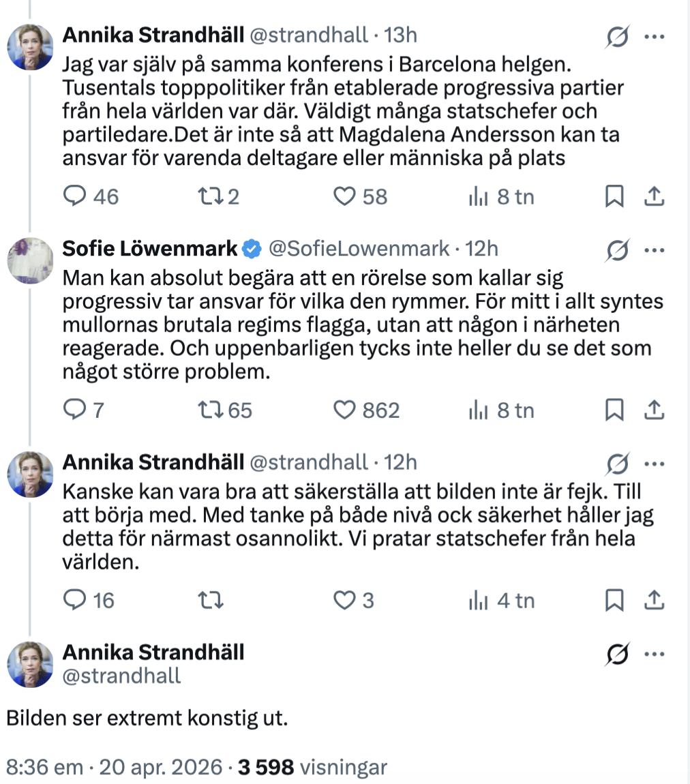The width and height of the screenshot is (690, 784).
Task: Bookmark the first Annika Strandhäll tweet
Action: pos(614,197)
